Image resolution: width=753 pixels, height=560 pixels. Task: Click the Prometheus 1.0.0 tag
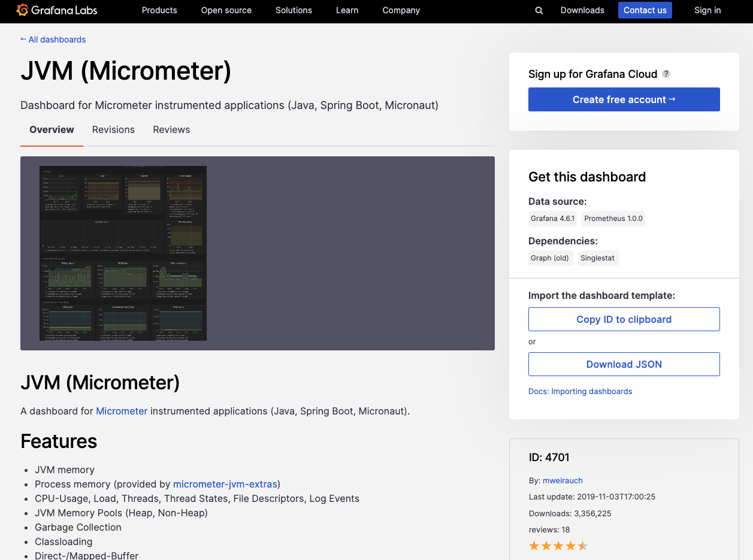(613, 219)
